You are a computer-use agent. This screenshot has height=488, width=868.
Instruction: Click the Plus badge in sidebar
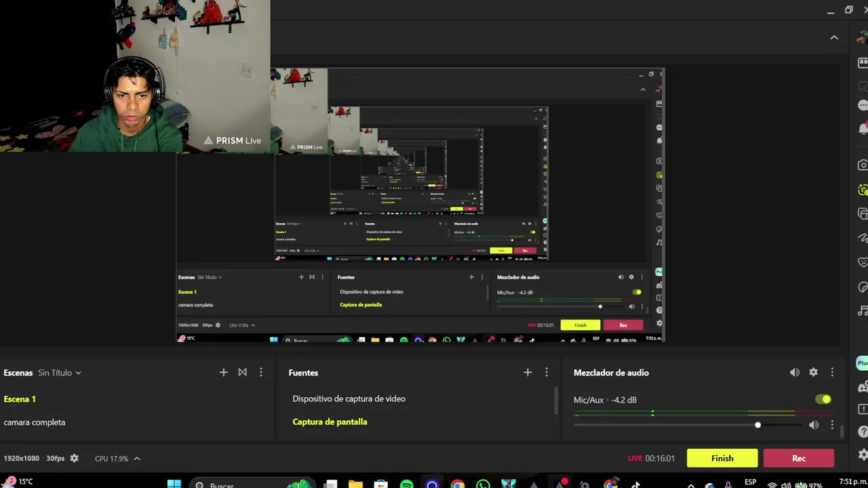point(863,363)
